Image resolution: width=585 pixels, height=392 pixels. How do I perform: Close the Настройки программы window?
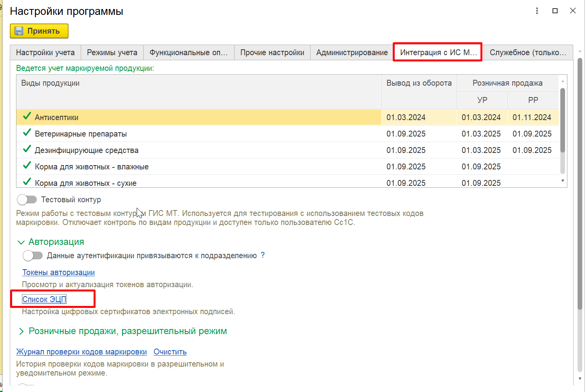(572, 11)
